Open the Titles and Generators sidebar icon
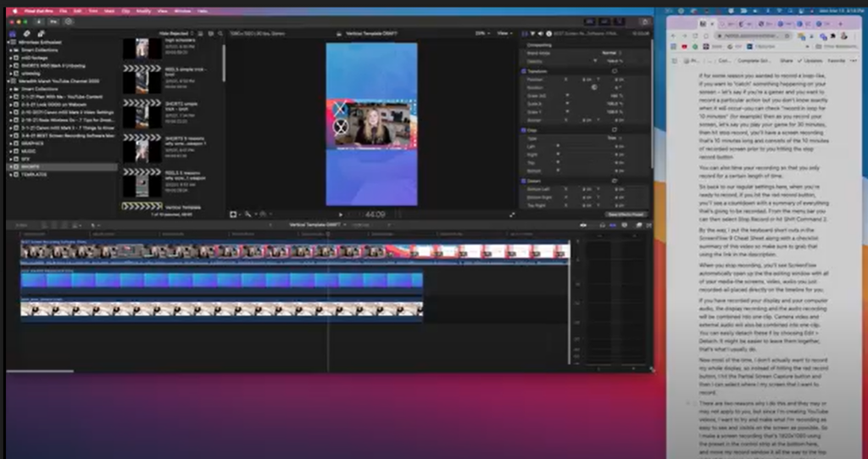 [x=41, y=34]
